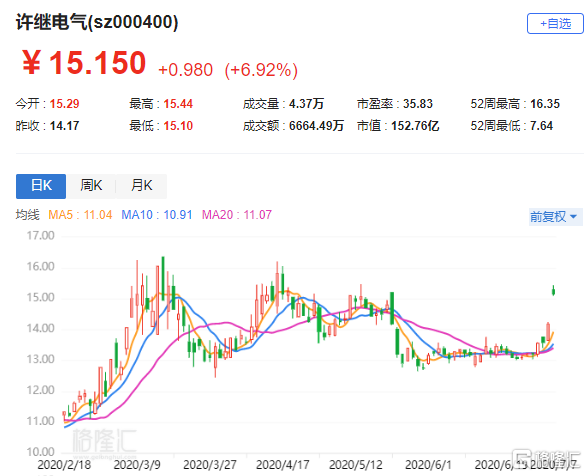
Task: Click the 11.00 y-axis price label
Action: [40, 421]
